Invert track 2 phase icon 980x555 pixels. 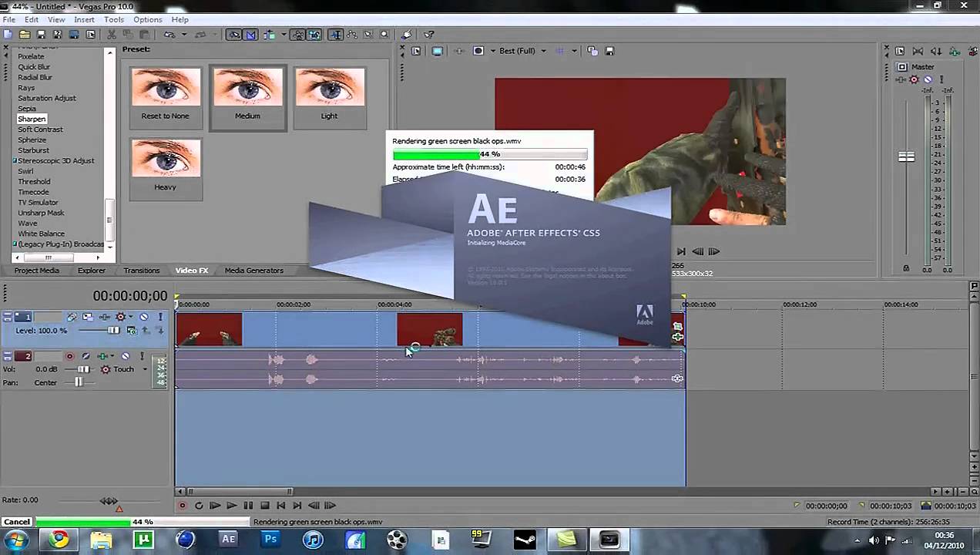click(x=86, y=356)
